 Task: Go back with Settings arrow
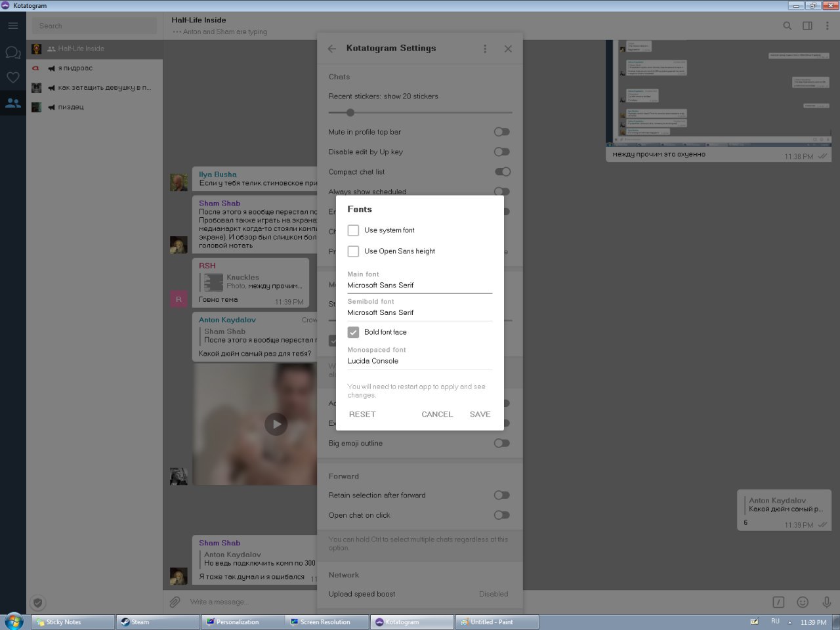[332, 49]
